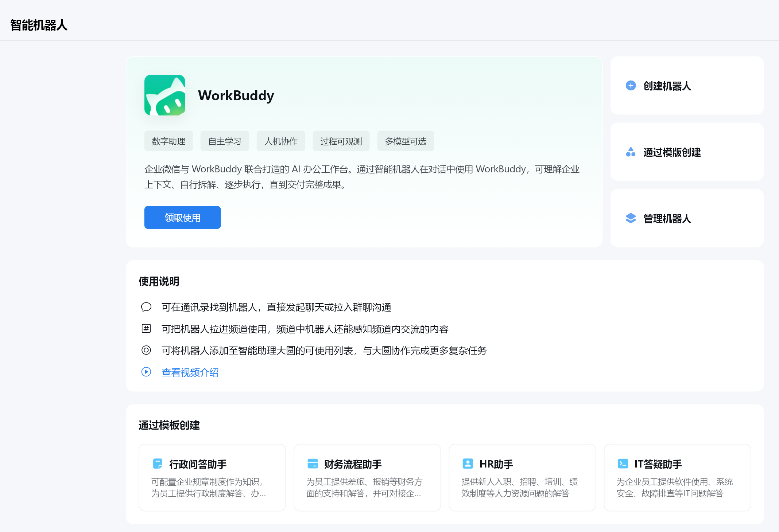Click the 行政问答助手 note icon
The image size is (779, 532).
coord(158,464)
